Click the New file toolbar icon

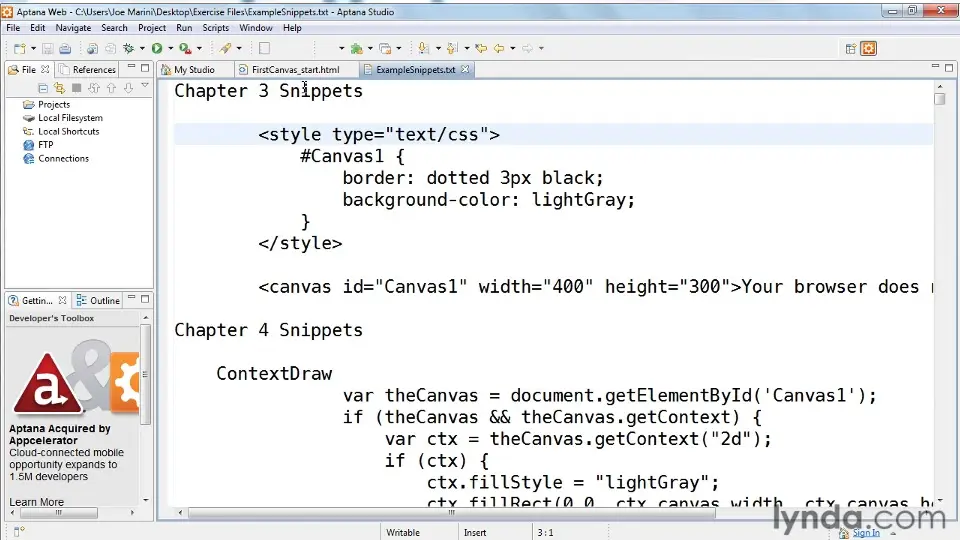tap(19, 48)
